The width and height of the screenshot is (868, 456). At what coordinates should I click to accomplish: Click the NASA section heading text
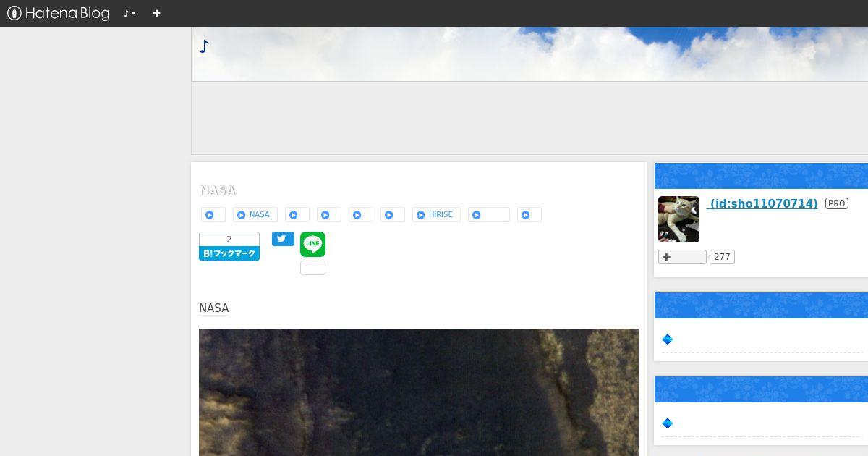(214, 308)
